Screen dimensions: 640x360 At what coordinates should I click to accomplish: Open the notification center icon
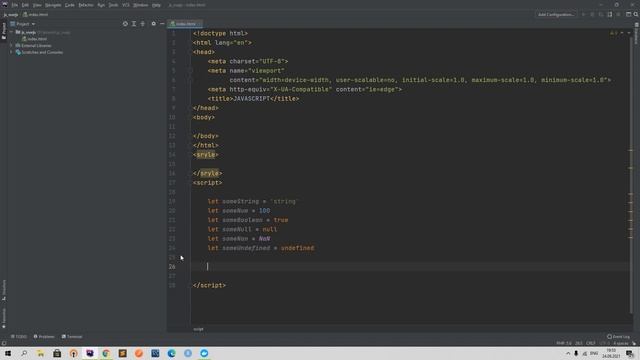(x=630, y=353)
